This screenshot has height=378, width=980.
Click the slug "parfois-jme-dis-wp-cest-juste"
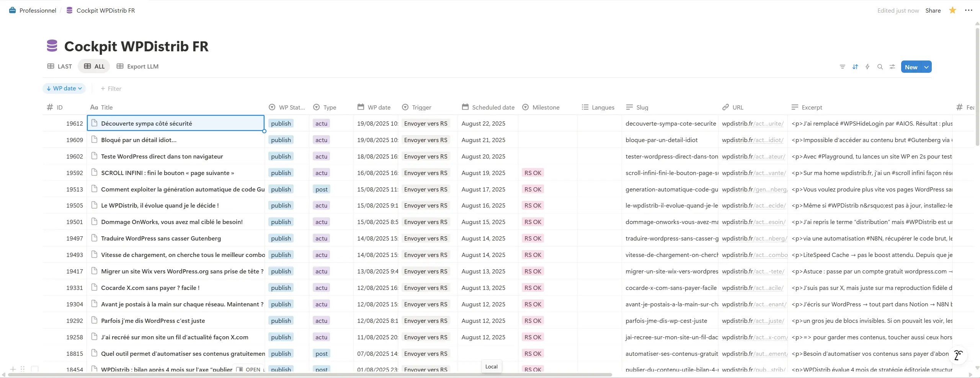pos(666,321)
